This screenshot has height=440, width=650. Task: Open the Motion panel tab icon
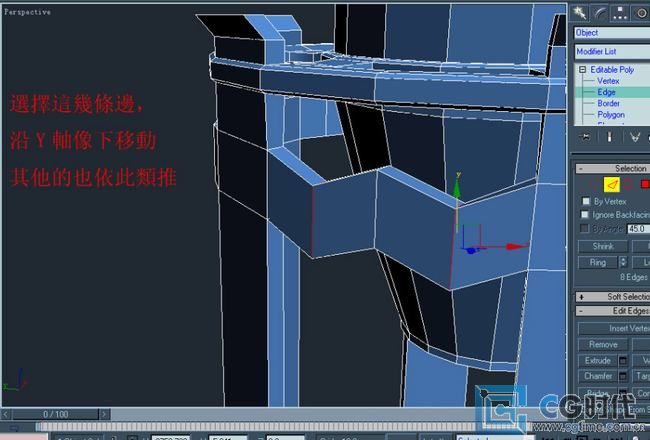point(640,13)
